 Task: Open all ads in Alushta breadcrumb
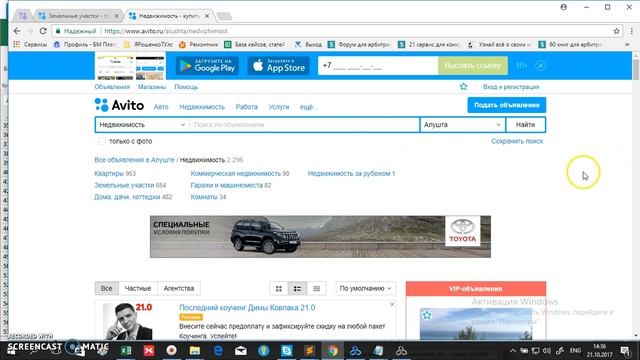tap(134, 160)
